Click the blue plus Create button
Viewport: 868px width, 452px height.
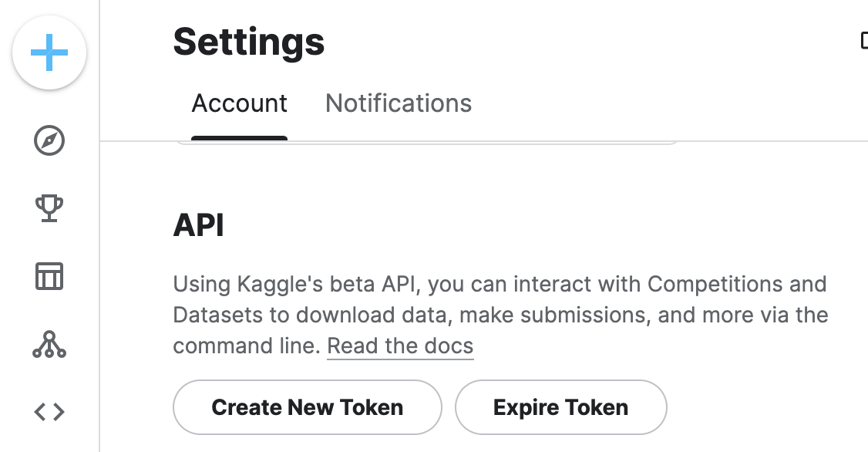point(49,53)
